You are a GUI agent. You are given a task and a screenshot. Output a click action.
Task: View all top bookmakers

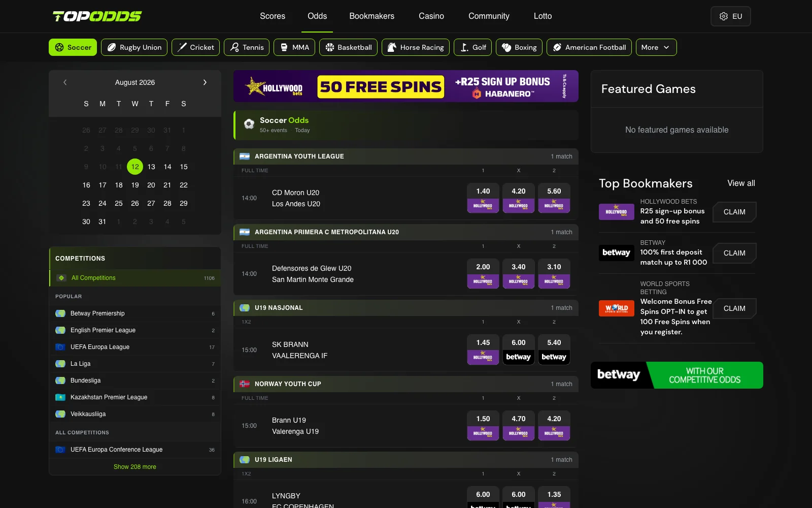tap(741, 183)
